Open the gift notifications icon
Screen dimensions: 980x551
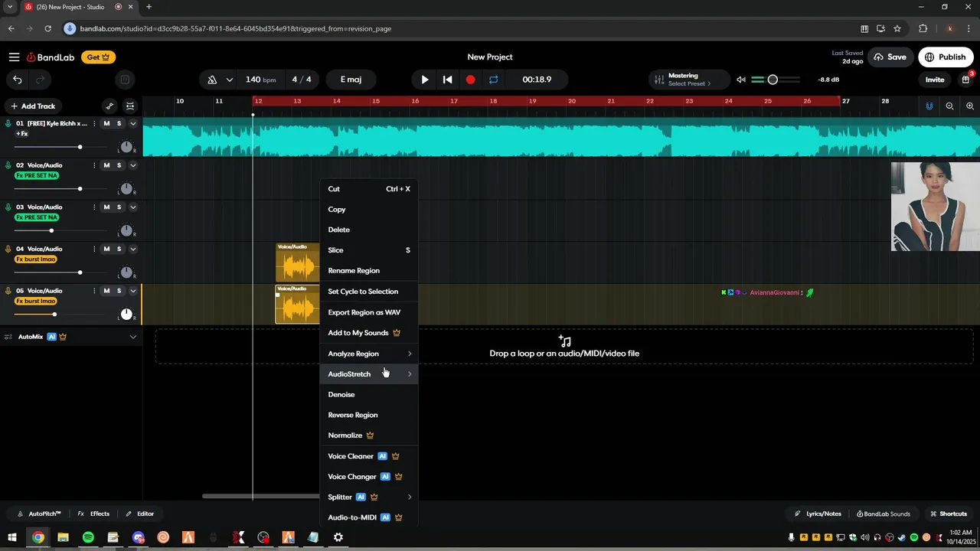pyautogui.click(x=966, y=80)
